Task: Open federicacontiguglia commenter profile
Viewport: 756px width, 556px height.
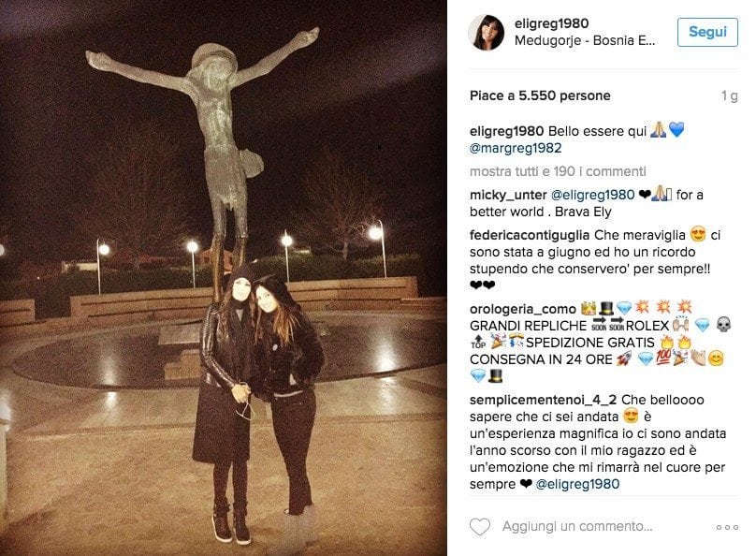Action: click(530, 235)
